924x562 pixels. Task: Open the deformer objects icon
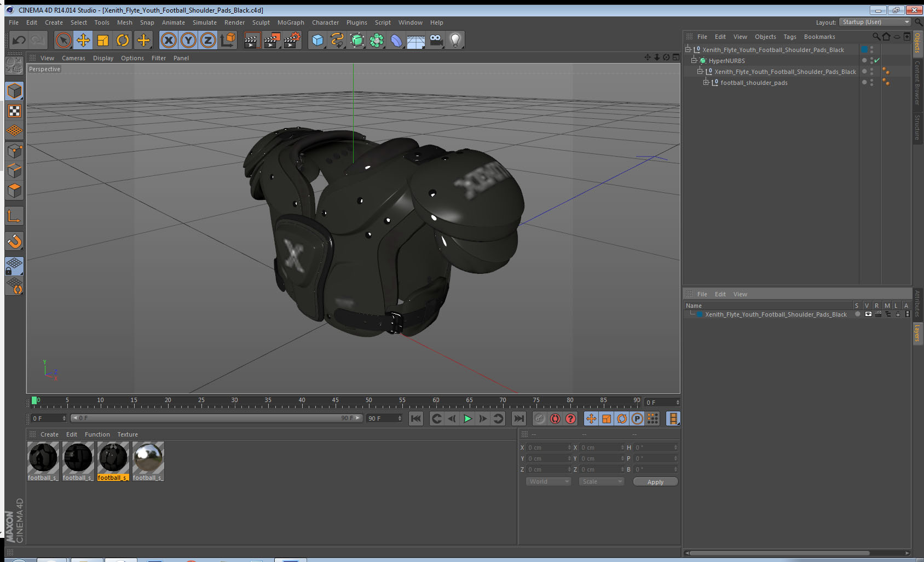coord(396,40)
